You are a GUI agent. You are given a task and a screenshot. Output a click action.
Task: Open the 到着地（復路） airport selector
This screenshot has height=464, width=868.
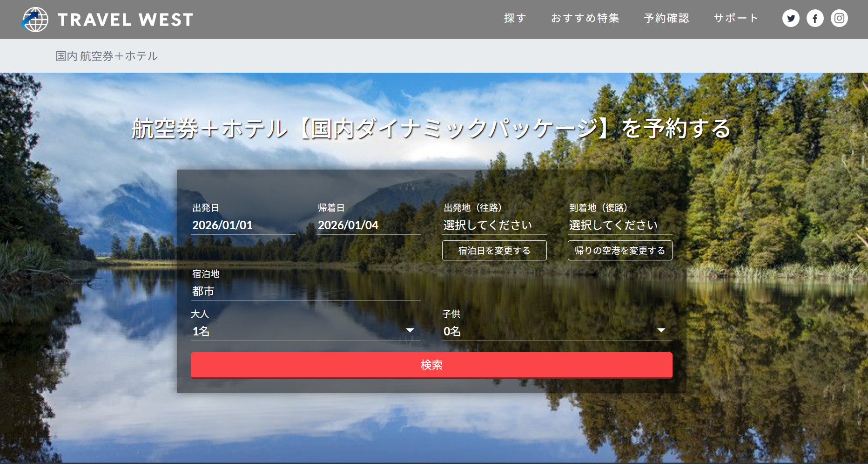619,225
